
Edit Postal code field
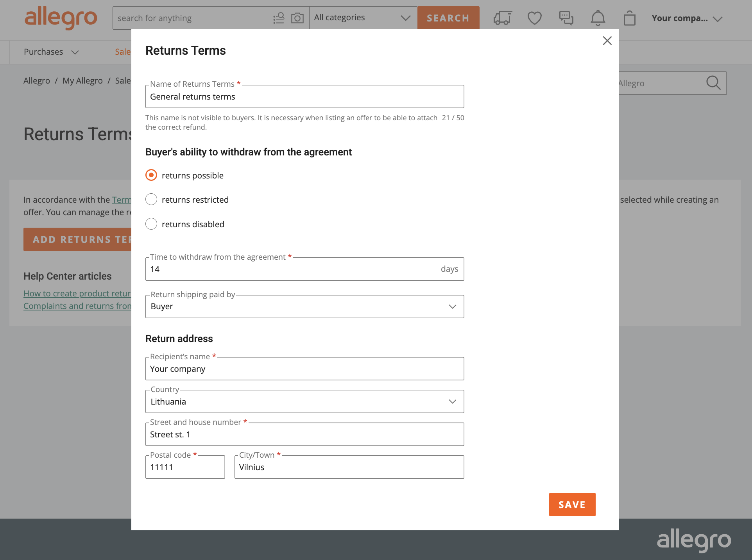(x=185, y=467)
